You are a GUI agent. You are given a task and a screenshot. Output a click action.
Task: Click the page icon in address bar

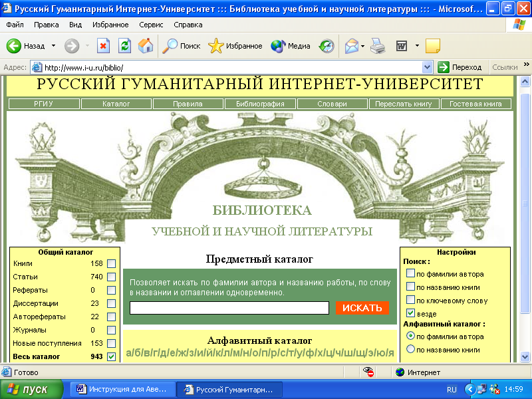(x=37, y=67)
